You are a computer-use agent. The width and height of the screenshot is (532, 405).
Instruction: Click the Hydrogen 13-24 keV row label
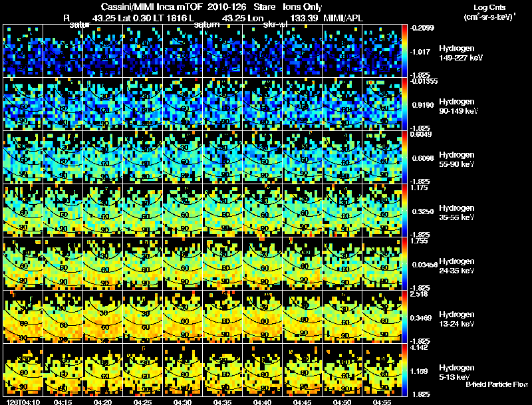[457, 319]
